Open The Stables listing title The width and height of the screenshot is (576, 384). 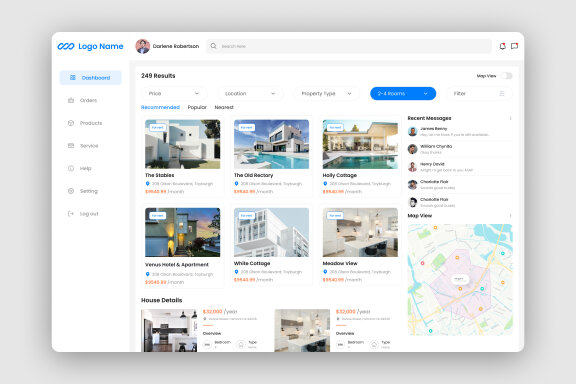click(159, 175)
